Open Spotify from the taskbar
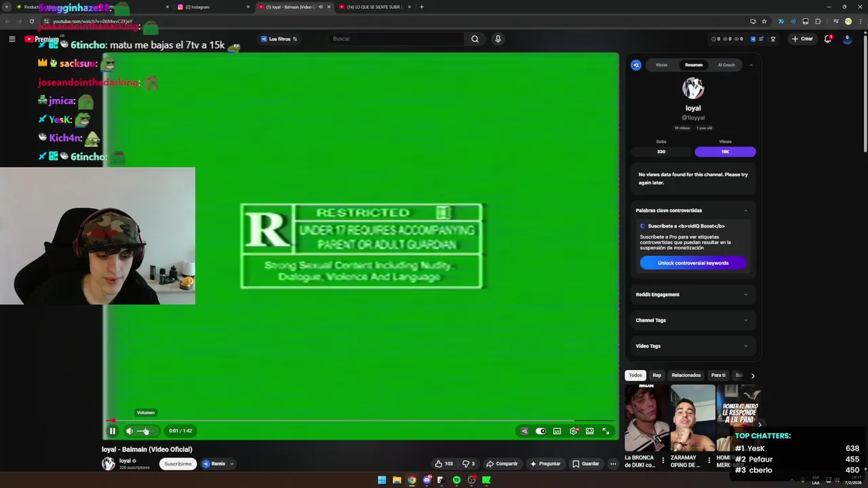The height and width of the screenshot is (488, 868). [456, 480]
